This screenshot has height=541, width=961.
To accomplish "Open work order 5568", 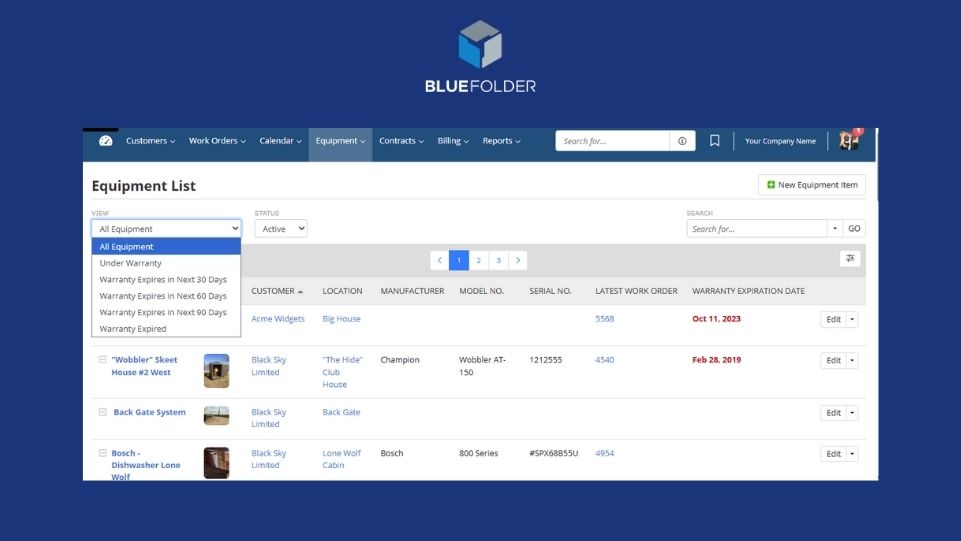I will pyautogui.click(x=604, y=319).
